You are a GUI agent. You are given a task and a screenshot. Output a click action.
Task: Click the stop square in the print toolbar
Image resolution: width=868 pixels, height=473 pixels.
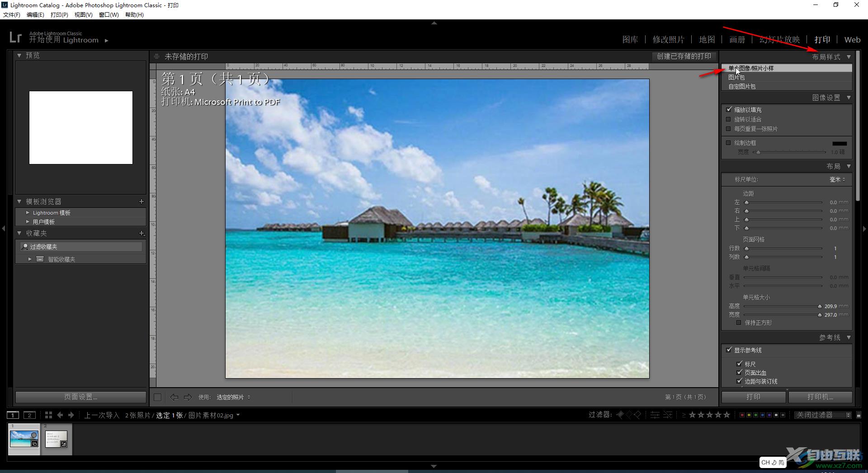tap(157, 397)
